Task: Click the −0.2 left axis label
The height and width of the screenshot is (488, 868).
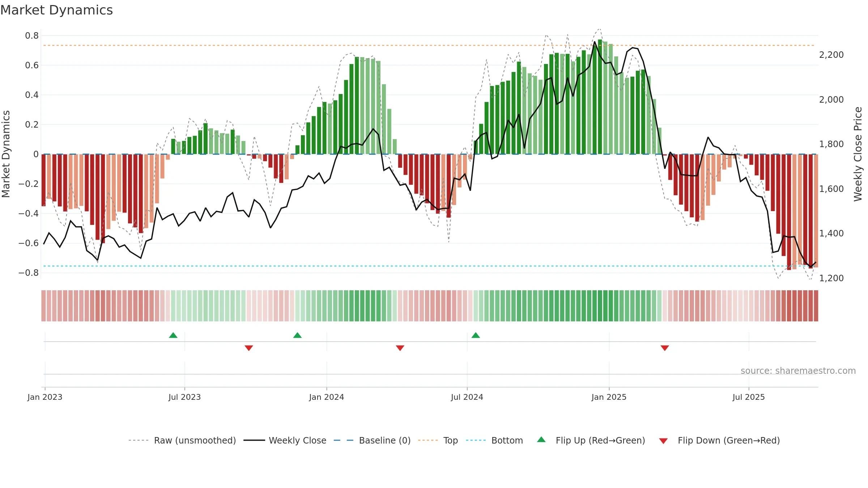Action: 29,184
